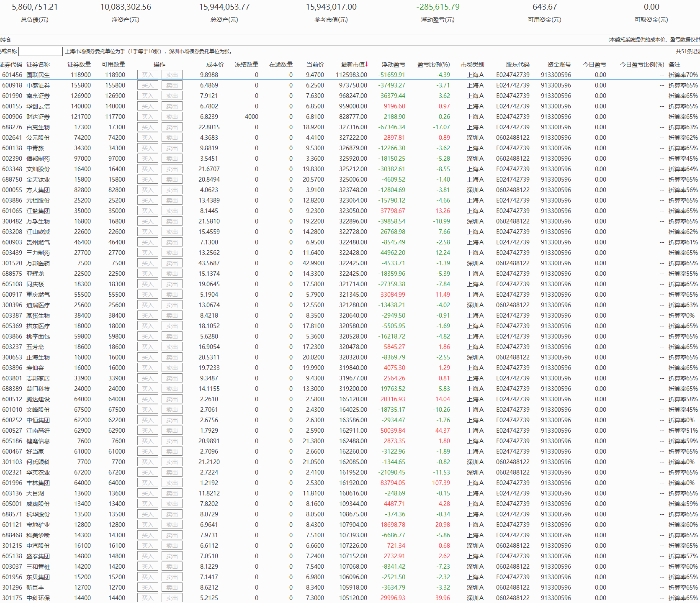
Task: Click the 市场类别 column header
Action: (x=472, y=64)
